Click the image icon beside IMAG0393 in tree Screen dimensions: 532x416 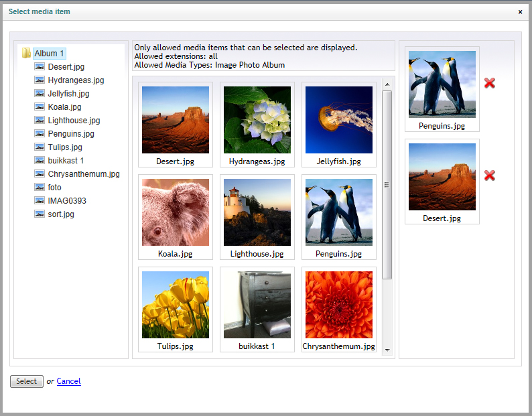click(40, 200)
